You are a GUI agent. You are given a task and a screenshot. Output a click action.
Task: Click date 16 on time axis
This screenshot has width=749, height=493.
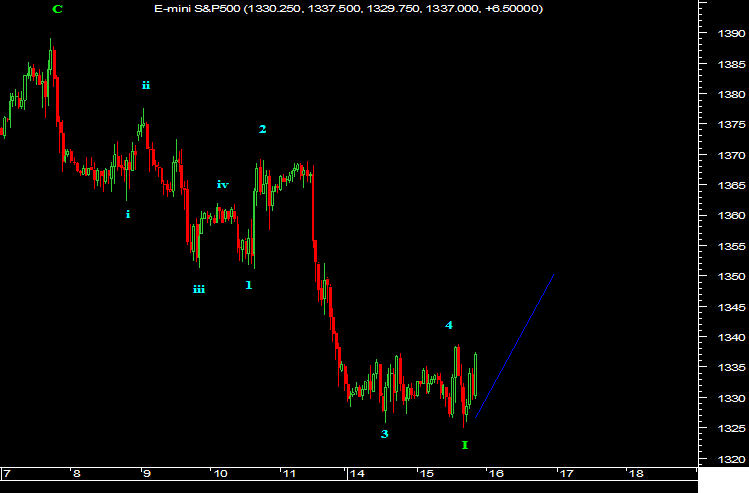pos(496,474)
